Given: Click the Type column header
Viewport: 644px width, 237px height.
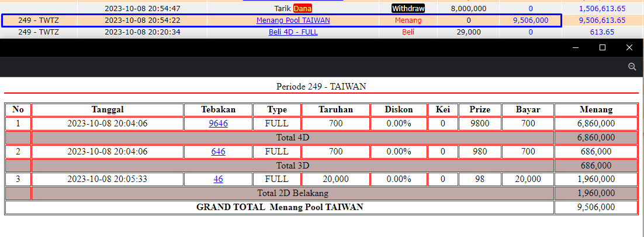Looking at the screenshot, I should (277, 109).
